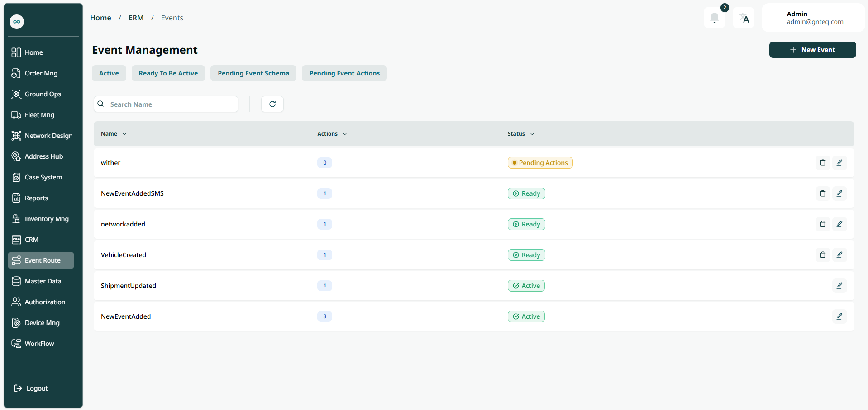Go to the Home breadcrumb

[100, 18]
